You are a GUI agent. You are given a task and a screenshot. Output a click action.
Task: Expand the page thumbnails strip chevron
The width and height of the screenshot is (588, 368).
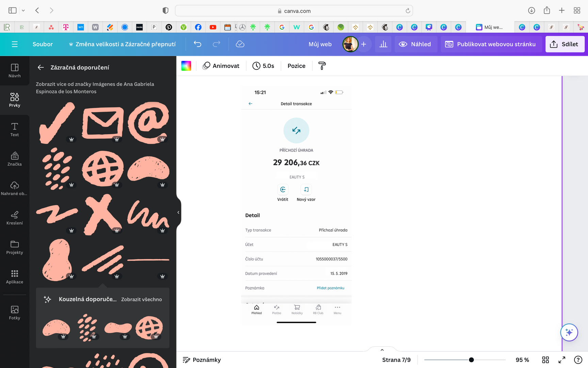tap(382, 350)
